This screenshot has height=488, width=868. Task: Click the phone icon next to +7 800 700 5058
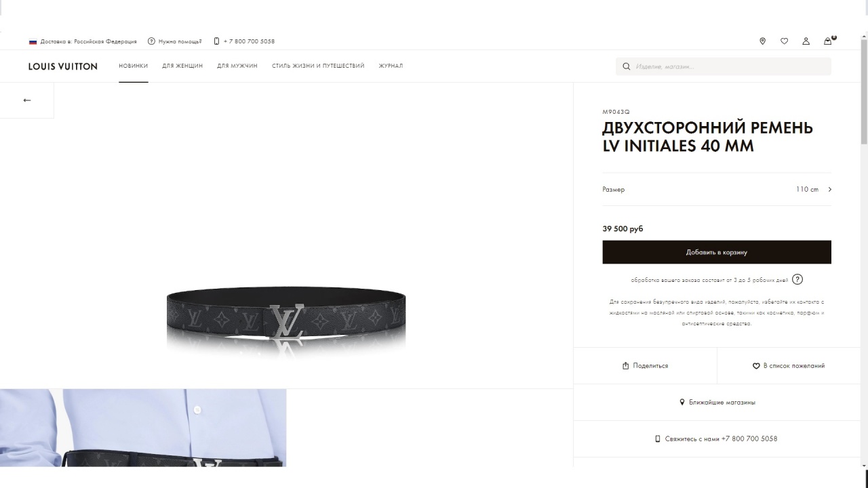click(216, 41)
